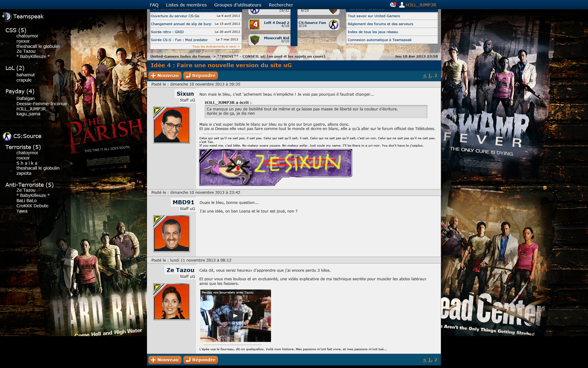Viewport: 588px width, 368px height.
Task: Open Sixun's avatar image
Action: click(171, 125)
